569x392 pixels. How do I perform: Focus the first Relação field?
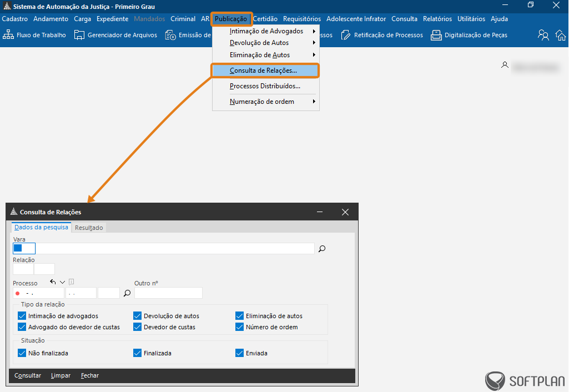23,269
